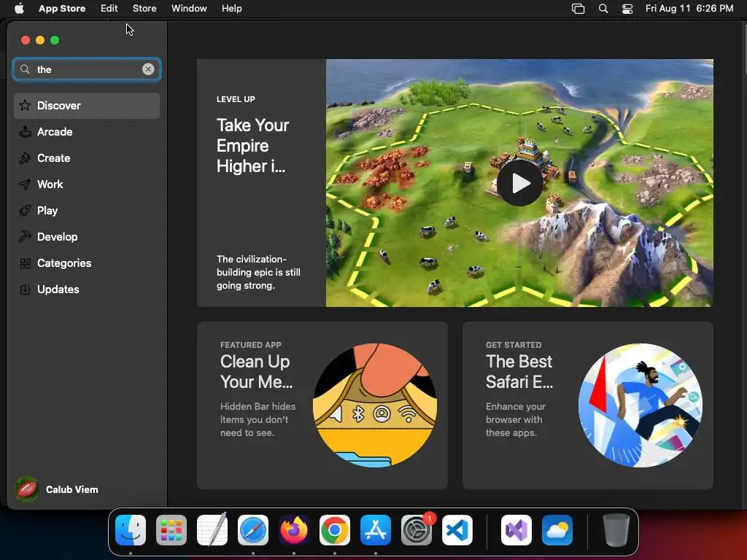Open the Play rocket icon
The image size is (747, 560).
coord(25,211)
